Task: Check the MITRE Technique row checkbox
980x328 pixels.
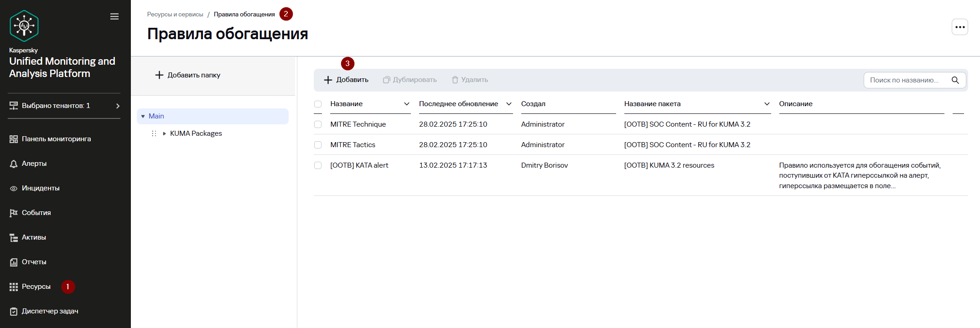Action: (x=318, y=124)
